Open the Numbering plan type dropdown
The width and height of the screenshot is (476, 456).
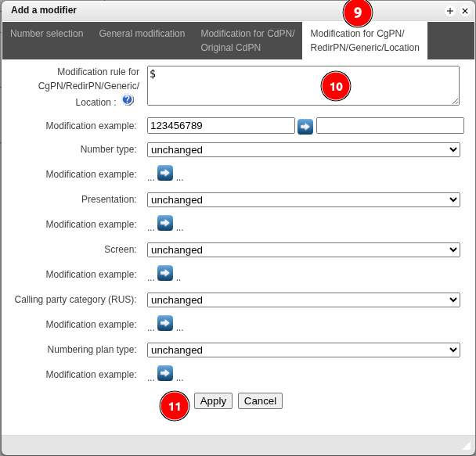[303, 350]
